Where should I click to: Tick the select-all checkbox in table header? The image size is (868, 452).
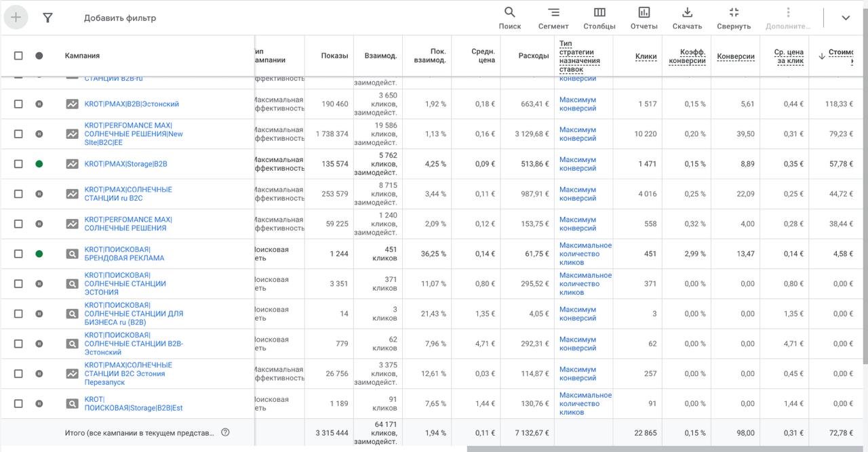click(18, 56)
